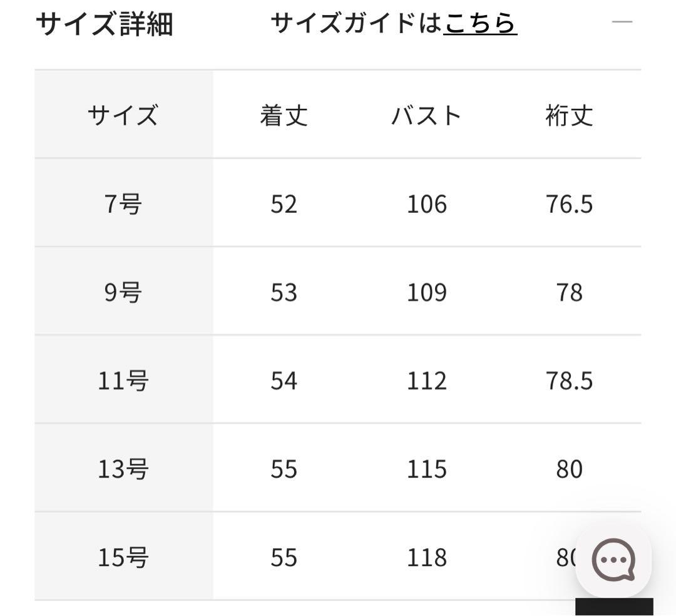Click the 11号 size row label

[x=123, y=381]
